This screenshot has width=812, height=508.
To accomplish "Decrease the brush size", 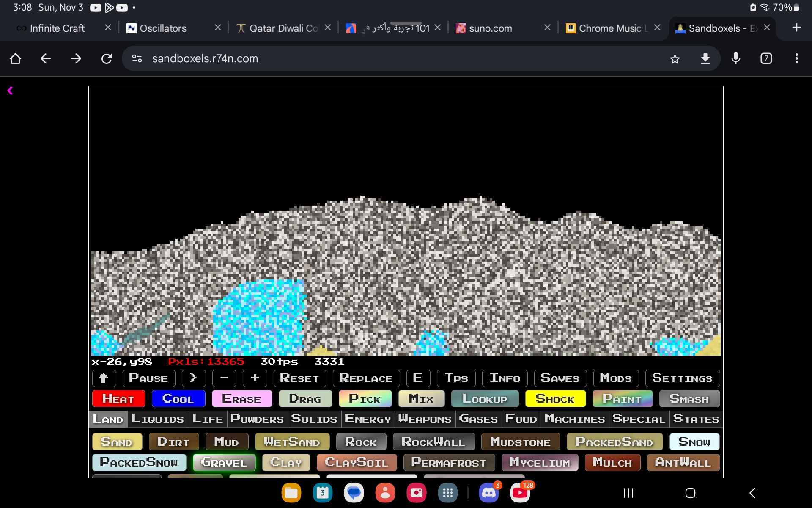I will 224,378.
